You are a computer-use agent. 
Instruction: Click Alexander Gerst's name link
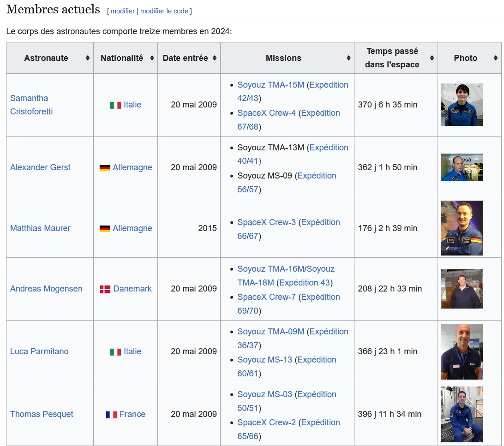coord(40,167)
